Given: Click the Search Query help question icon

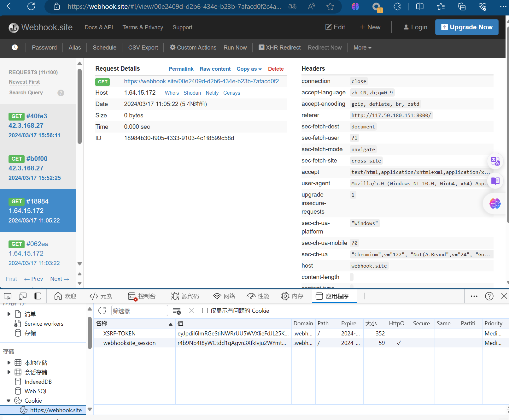Looking at the screenshot, I should (x=61, y=93).
